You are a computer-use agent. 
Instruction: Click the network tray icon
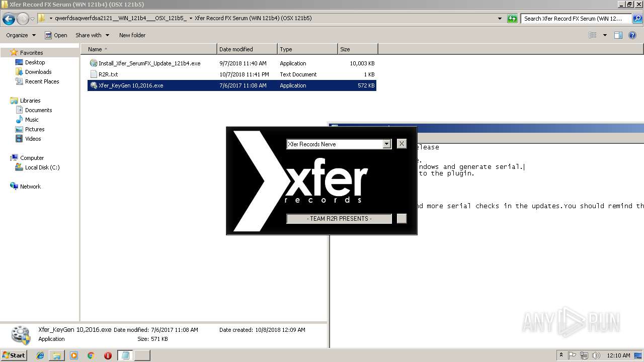(x=584, y=355)
